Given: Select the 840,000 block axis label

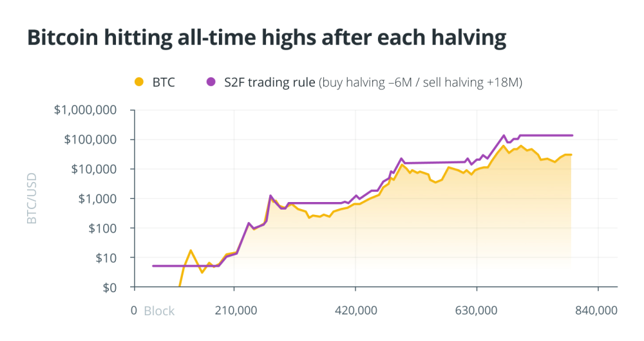Looking at the screenshot, I should pos(598,311).
